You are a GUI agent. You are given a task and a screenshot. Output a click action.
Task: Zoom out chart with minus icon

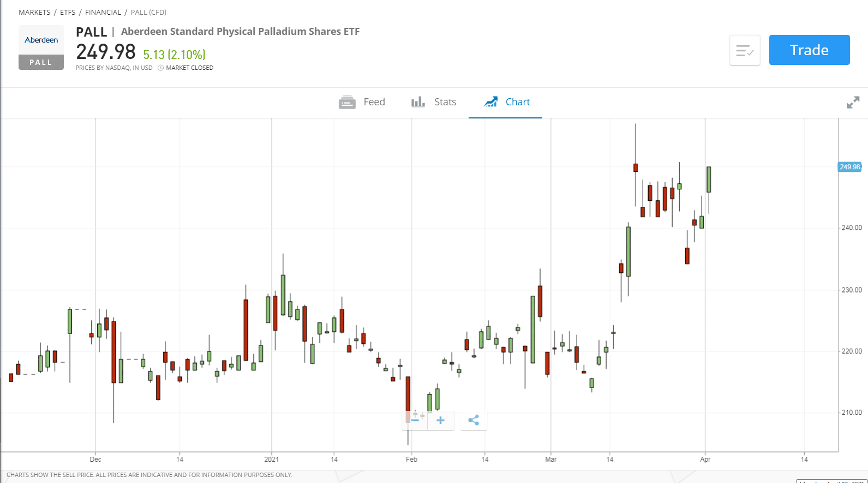pos(415,420)
